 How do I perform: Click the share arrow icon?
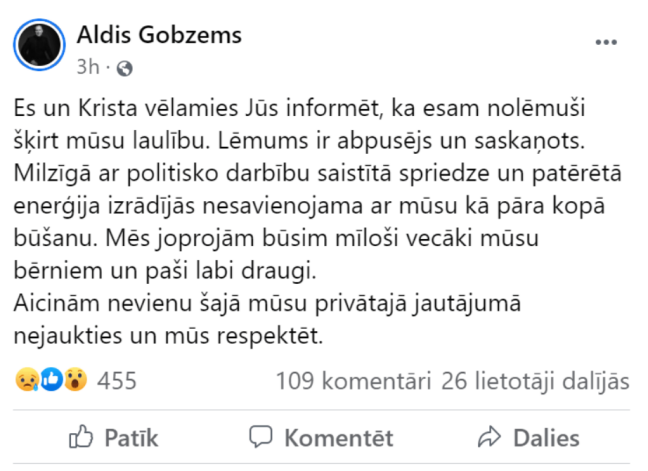pos(489,437)
